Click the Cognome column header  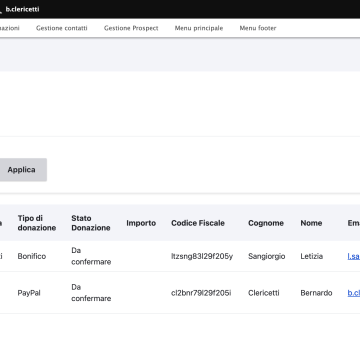point(266,223)
